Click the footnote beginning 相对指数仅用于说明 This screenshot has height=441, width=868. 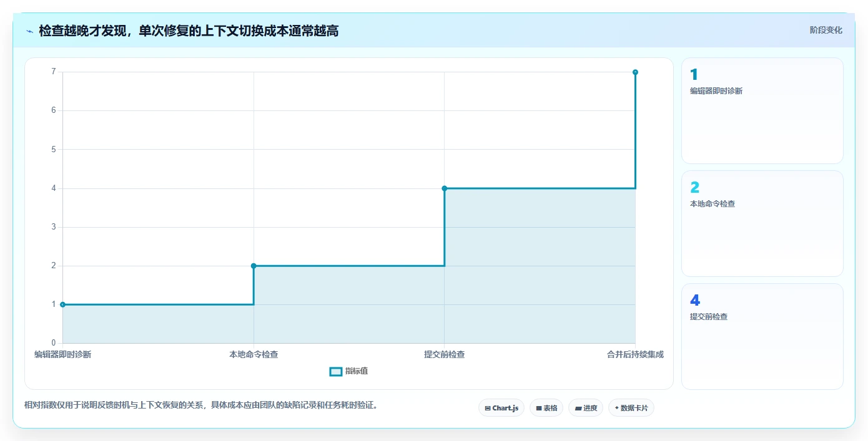pyautogui.click(x=201, y=405)
